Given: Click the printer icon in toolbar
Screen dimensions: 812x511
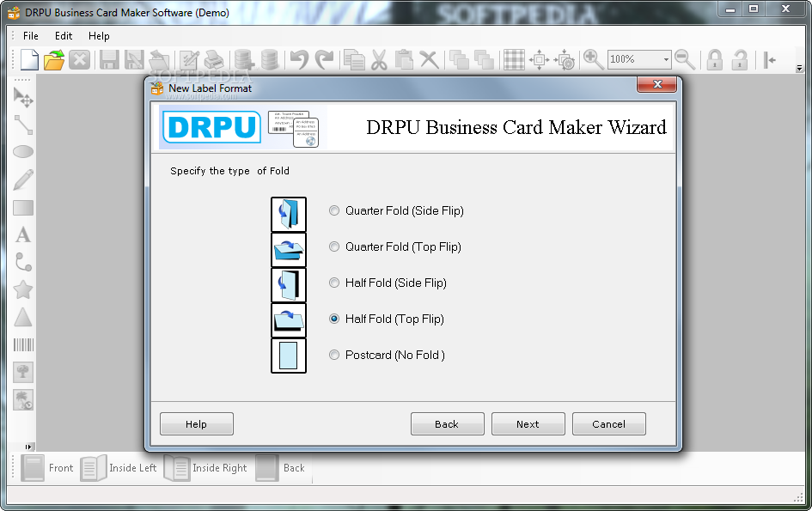Looking at the screenshot, I should pos(214,59).
